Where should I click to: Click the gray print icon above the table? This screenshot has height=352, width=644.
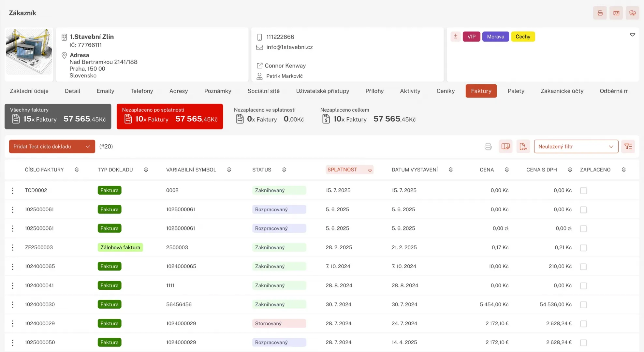(488, 146)
